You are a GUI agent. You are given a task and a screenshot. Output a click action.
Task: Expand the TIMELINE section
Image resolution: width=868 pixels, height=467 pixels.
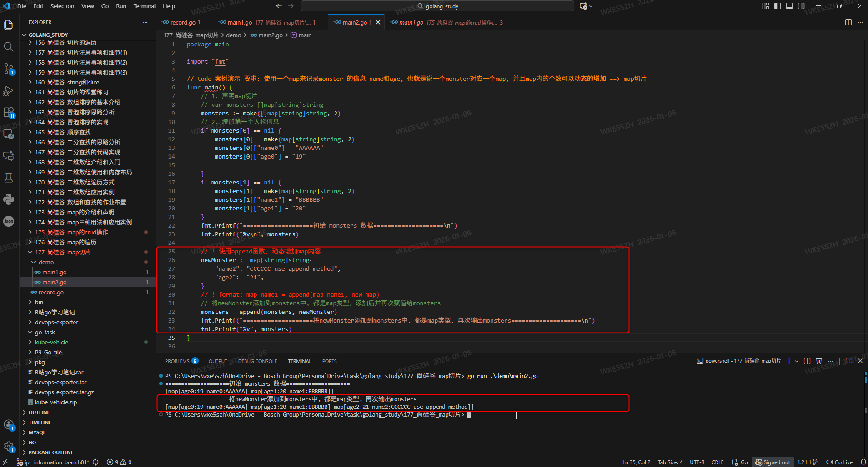pyautogui.click(x=87, y=422)
